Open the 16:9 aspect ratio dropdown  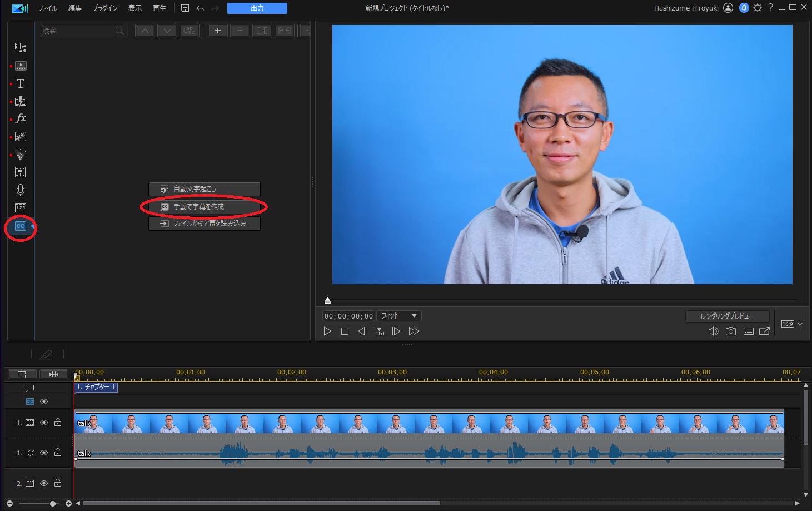point(792,324)
